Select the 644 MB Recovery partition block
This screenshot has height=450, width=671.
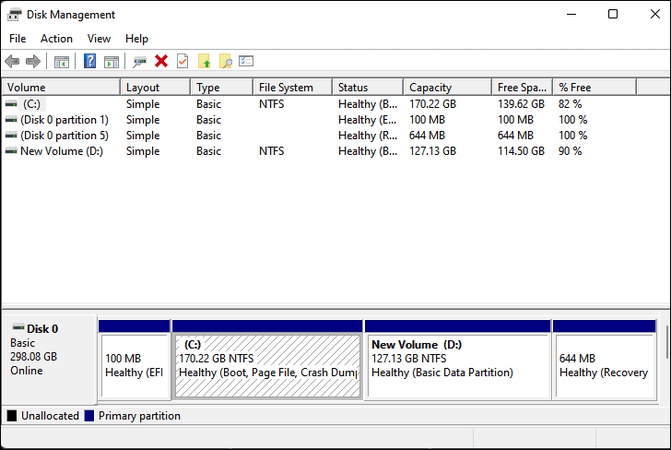(604, 365)
